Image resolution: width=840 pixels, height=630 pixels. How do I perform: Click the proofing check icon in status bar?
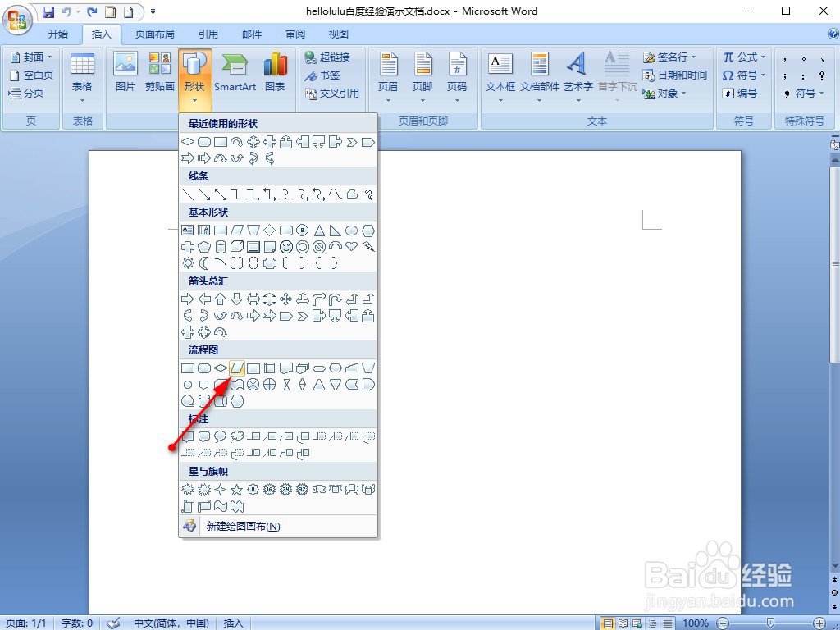coord(113,623)
